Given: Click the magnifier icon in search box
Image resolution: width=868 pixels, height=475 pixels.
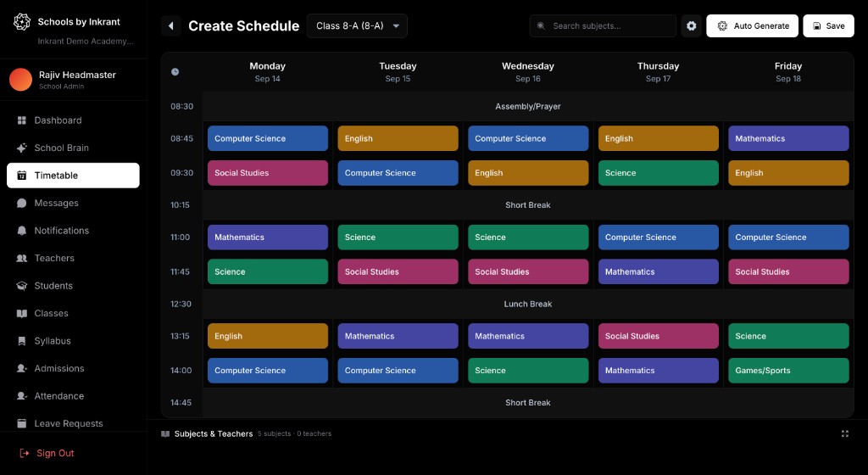Looking at the screenshot, I should [x=541, y=26].
